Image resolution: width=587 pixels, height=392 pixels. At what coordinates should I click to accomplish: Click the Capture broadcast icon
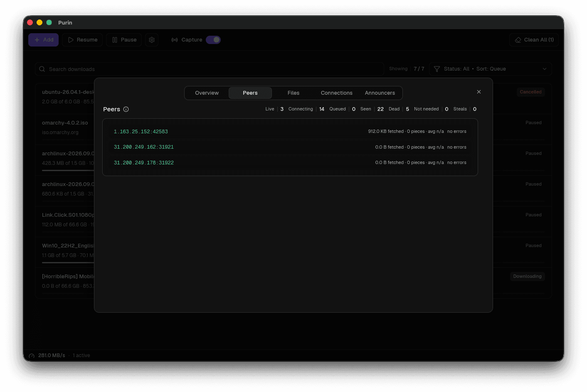click(175, 40)
